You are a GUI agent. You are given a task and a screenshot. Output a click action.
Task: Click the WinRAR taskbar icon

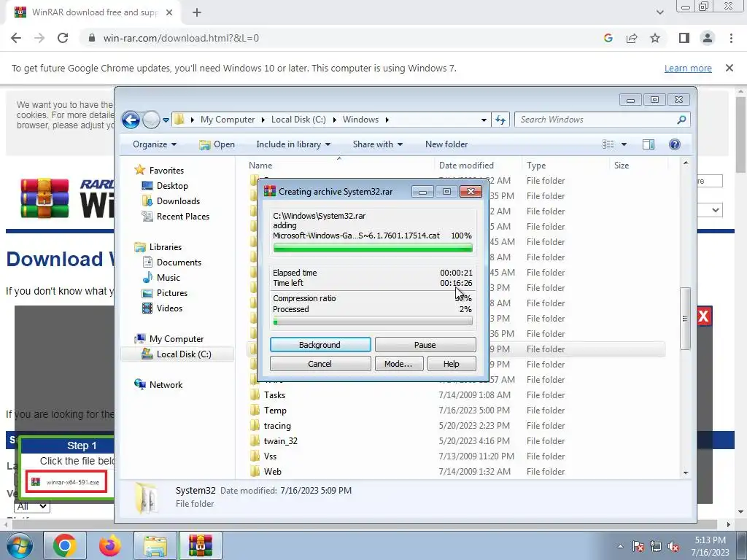click(200, 545)
